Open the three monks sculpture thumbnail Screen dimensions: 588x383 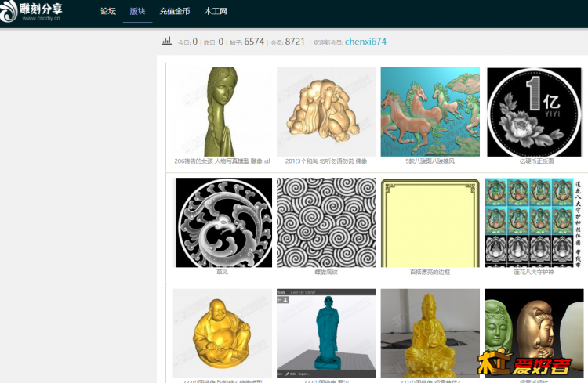coord(326,112)
